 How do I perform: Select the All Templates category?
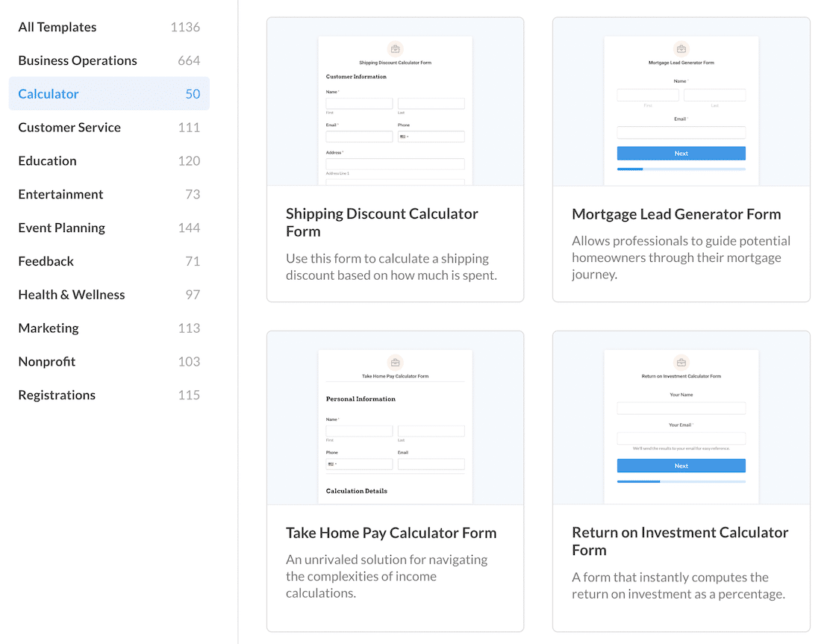pyautogui.click(x=57, y=27)
